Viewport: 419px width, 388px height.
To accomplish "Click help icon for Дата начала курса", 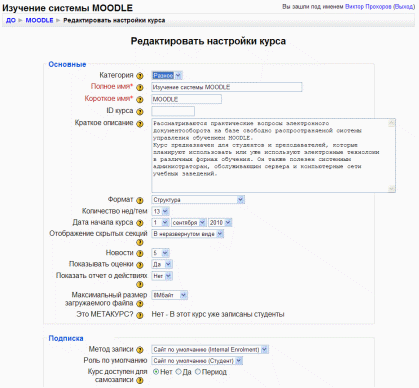I will click(140, 223).
